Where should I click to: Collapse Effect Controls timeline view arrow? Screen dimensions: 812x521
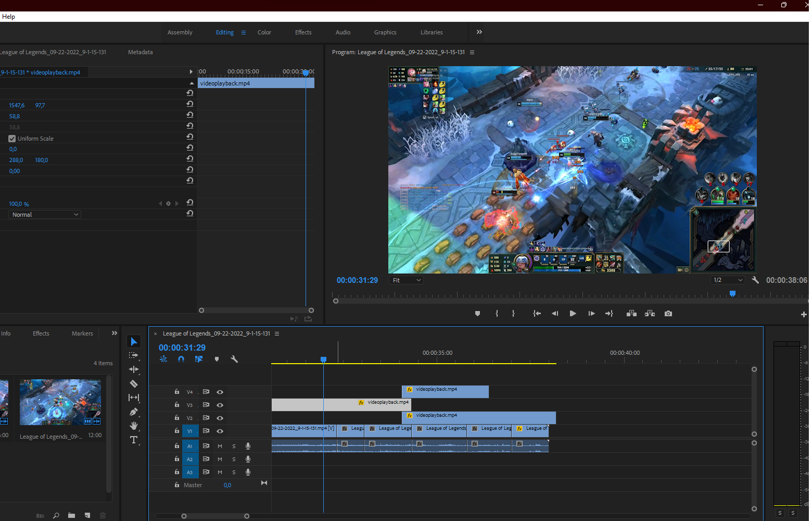[191, 72]
